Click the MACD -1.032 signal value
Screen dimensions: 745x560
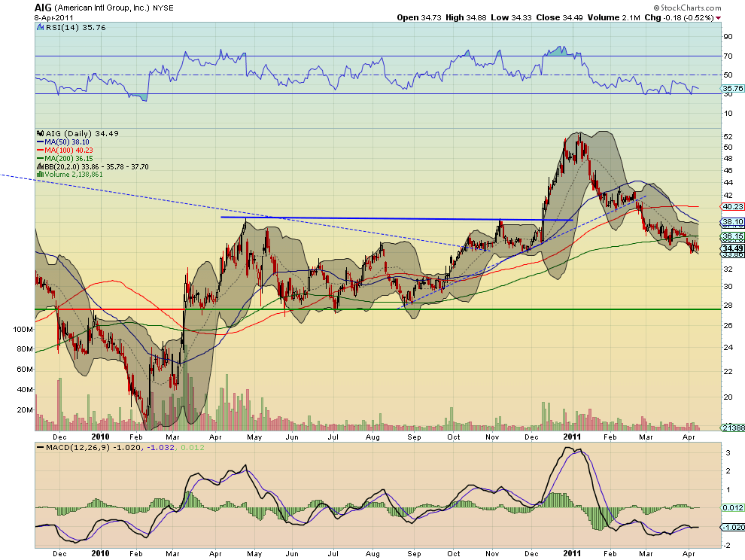tap(160, 447)
